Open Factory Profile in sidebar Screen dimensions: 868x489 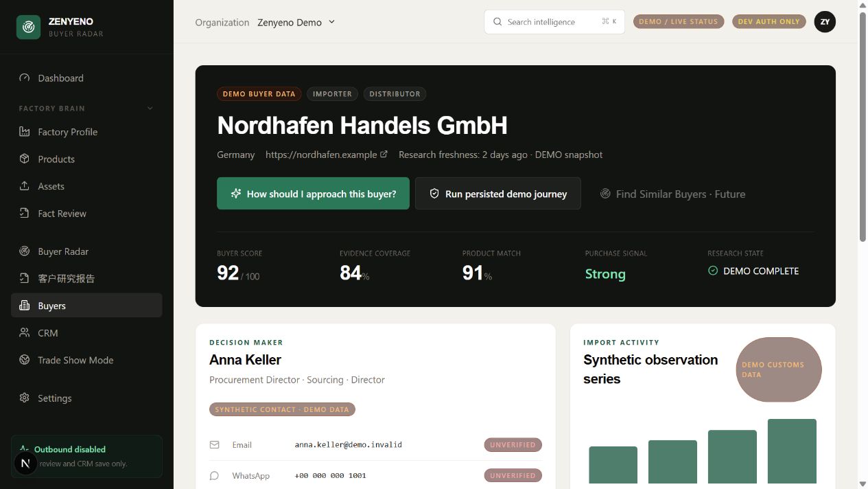86,132
